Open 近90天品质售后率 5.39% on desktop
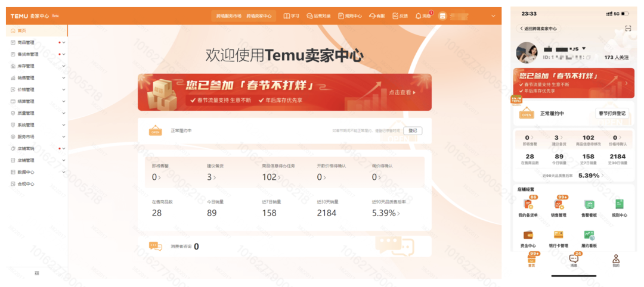 (386, 213)
